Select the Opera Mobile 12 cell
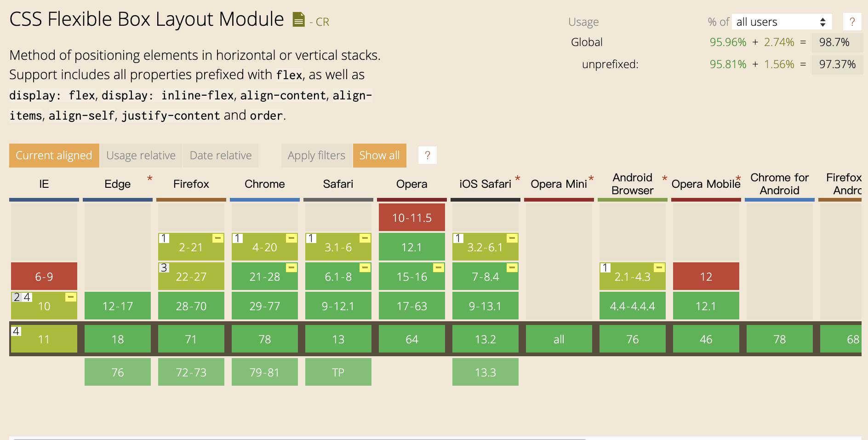The image size is (868, 440). 706,276
